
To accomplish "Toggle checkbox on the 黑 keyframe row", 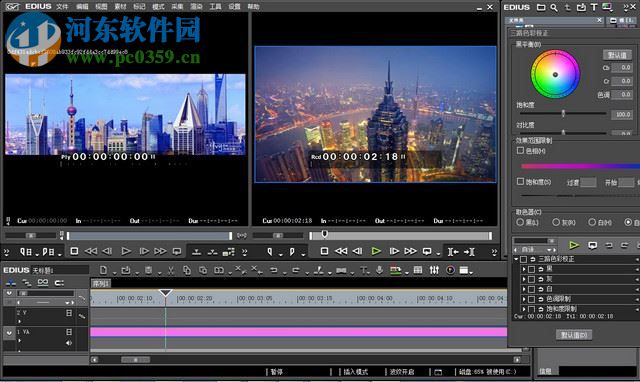I will [531, 269].
